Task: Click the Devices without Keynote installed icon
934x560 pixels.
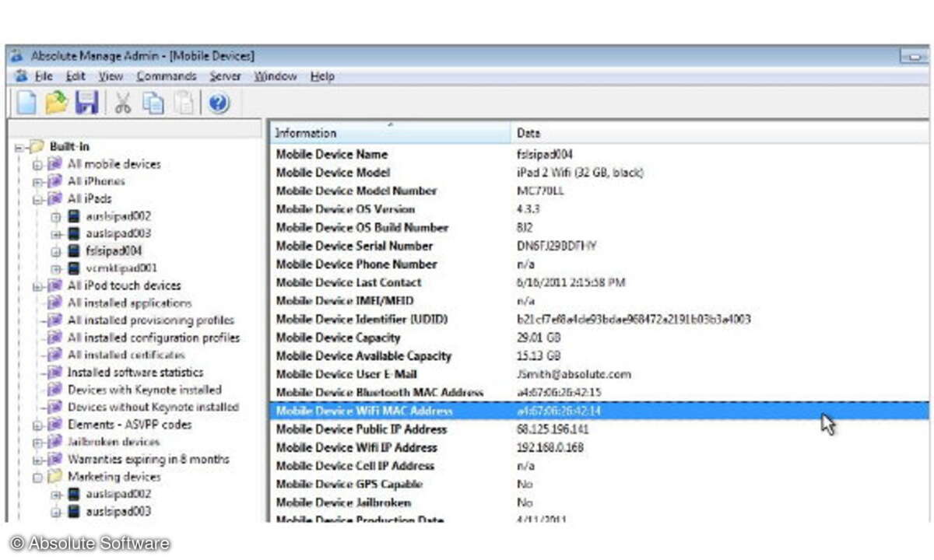Action: point(54,407)
